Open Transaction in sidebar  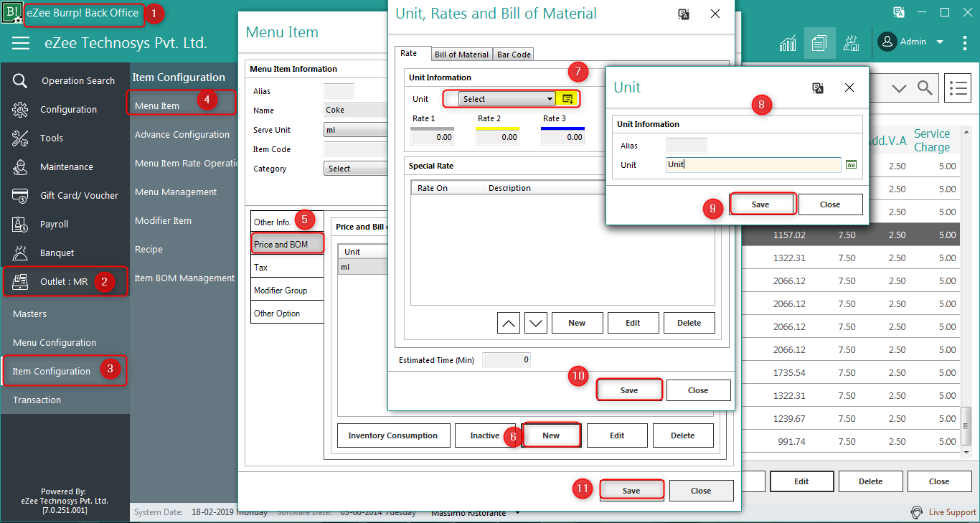point(37,400)
